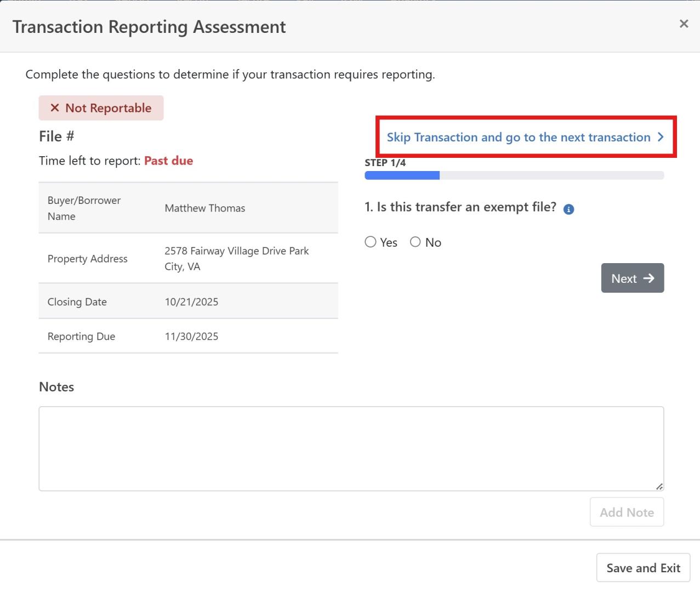Click the chevron after Skip Transaction link
The width and height of the screenshot is (700, 592).
click(x=661, y=137)
